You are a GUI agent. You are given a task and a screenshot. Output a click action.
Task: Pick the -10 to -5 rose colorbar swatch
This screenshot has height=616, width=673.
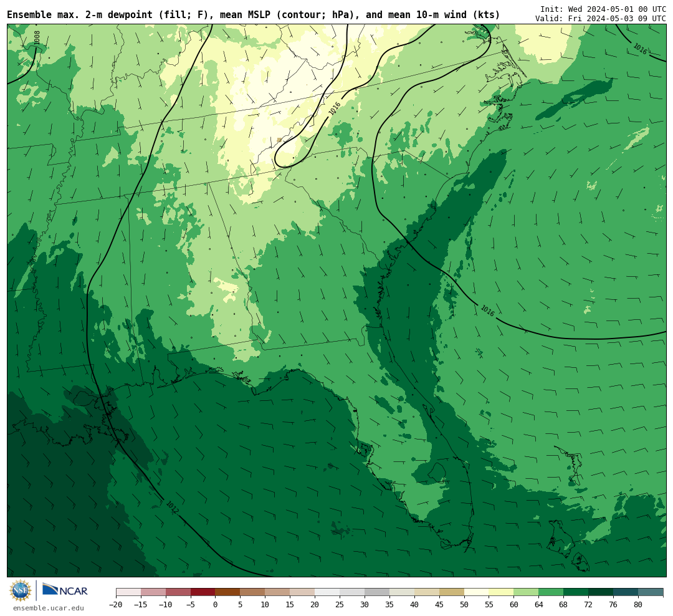[178, 592]
